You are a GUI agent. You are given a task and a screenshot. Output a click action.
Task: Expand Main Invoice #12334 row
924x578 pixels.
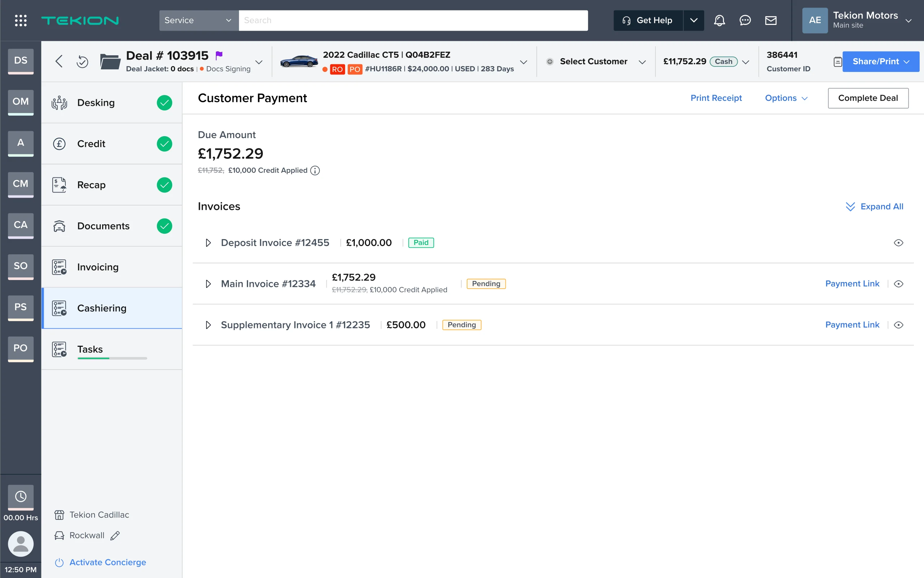click(x=208, y=284)
